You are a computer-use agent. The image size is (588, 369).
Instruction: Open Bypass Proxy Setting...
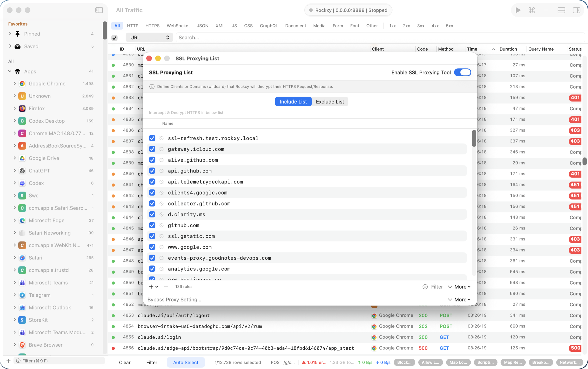(x=174, y=300)
